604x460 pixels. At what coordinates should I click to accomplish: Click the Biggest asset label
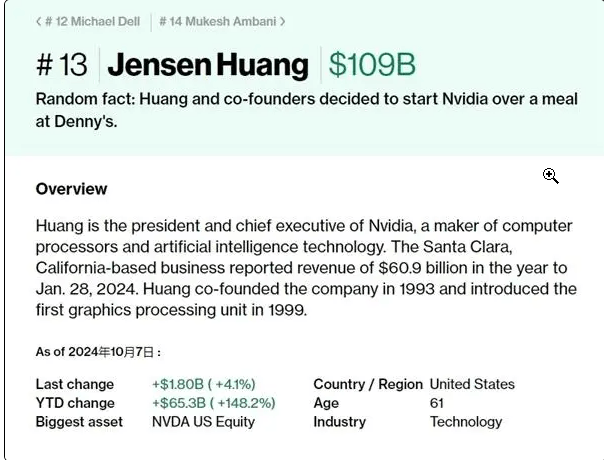[79, 422]
